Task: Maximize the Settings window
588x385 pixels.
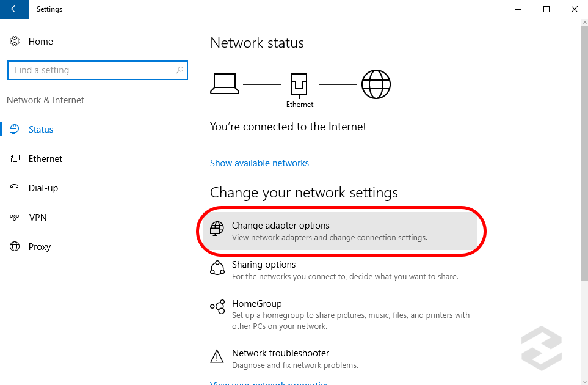Action: pyautogui.click(x=546, y=9)
